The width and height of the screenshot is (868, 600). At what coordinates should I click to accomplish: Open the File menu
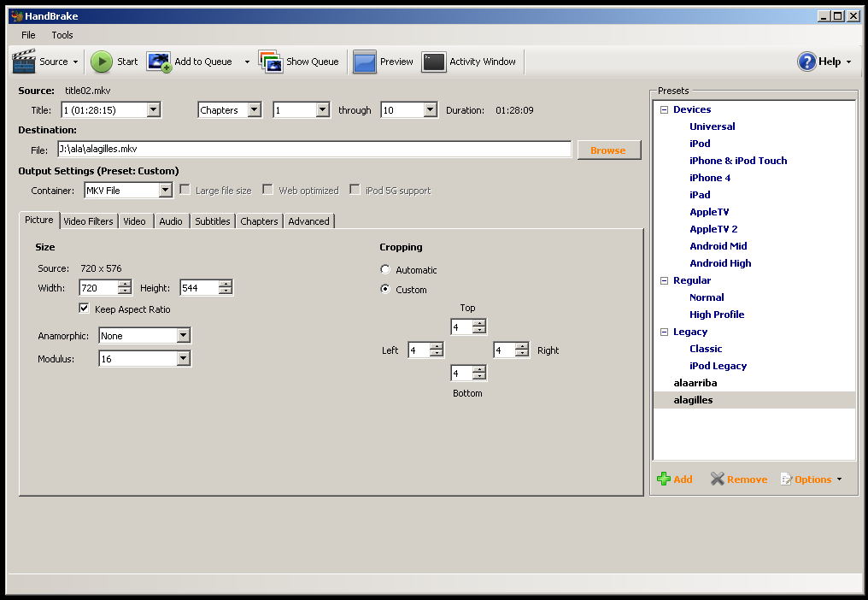click(x=28, y=35)
